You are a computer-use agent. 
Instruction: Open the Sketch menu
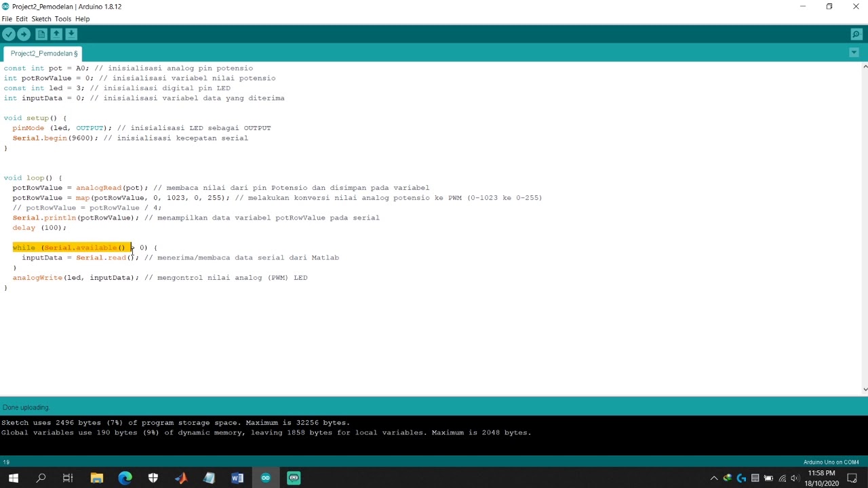41,19
